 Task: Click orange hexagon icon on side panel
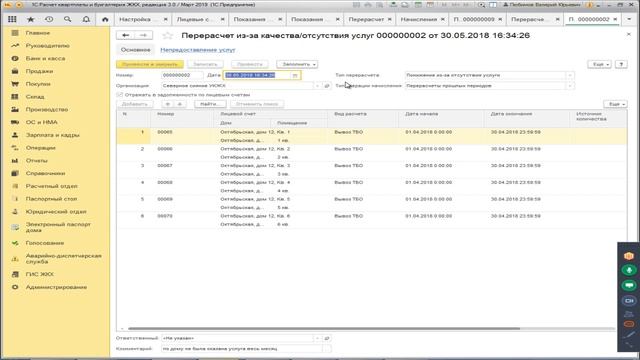pos(629,256)
